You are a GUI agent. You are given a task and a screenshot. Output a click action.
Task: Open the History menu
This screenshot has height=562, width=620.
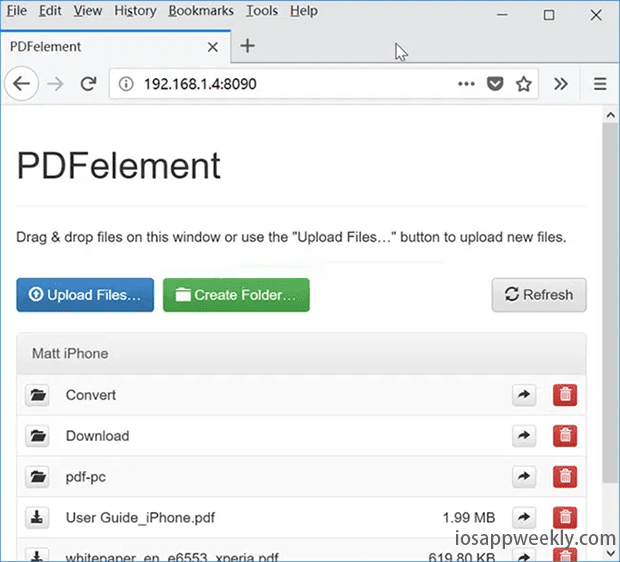click(136, 11)
